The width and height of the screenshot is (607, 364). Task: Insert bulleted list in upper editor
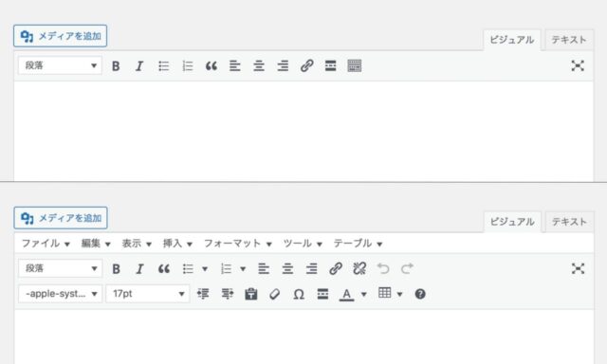click(163, 66)
